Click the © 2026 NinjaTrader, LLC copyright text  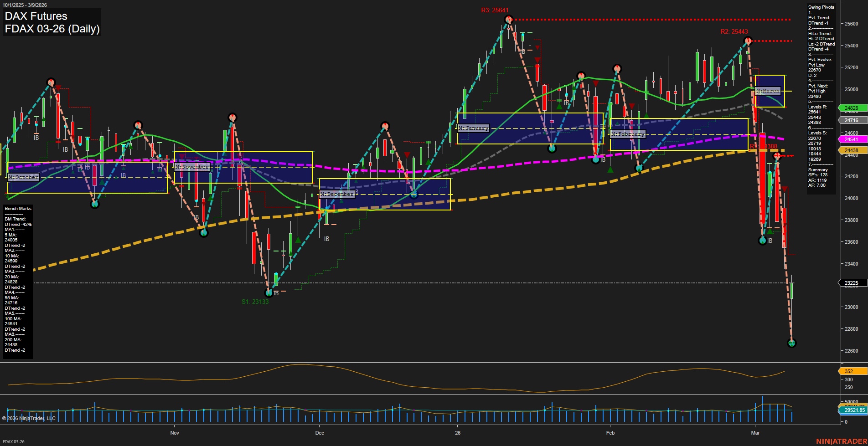29,418
